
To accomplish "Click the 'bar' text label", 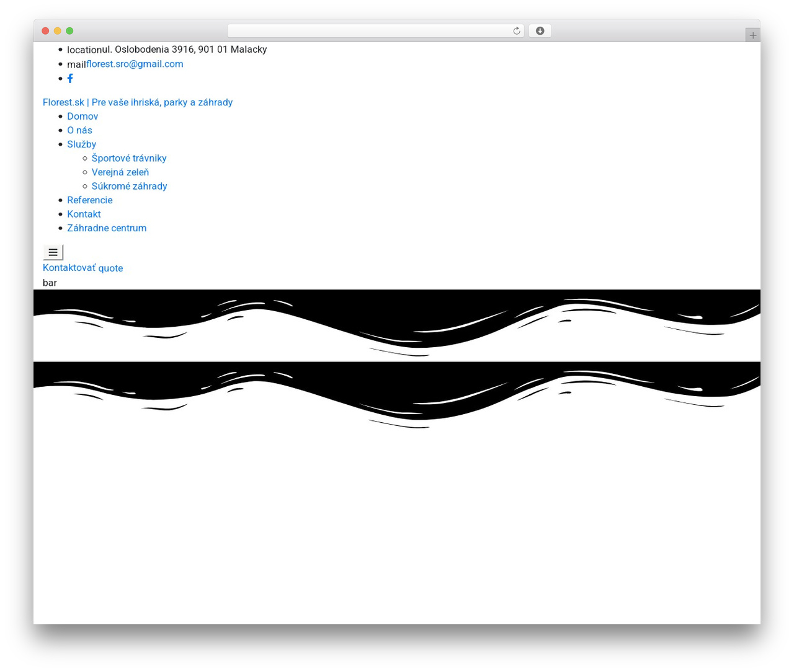I will (x=50, y=283).
